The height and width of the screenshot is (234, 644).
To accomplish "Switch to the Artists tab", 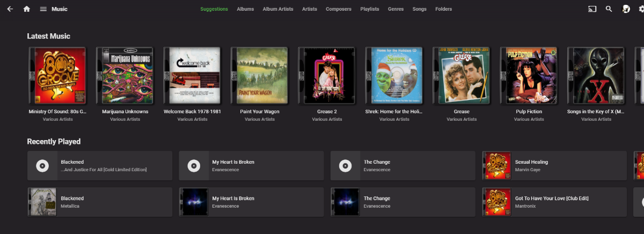I will pos(310,9).
